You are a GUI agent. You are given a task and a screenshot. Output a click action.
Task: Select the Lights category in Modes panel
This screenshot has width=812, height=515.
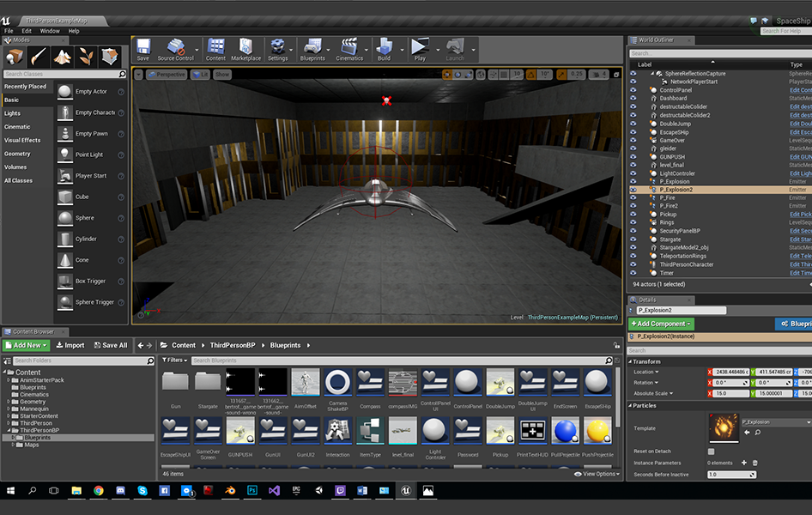click(x=13, y=113)
